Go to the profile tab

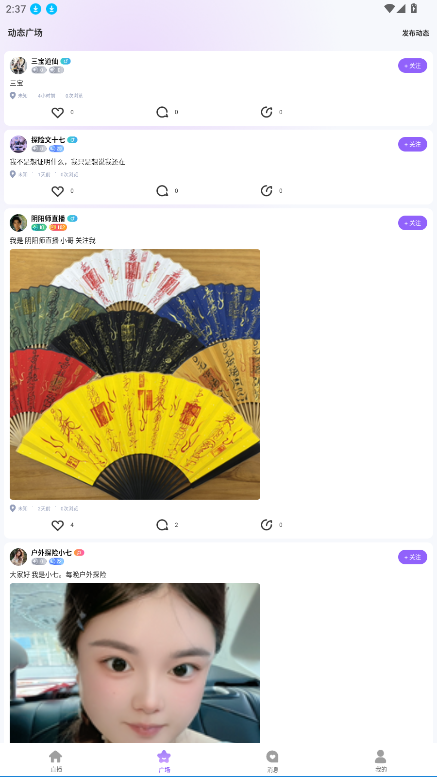point(381,761)
